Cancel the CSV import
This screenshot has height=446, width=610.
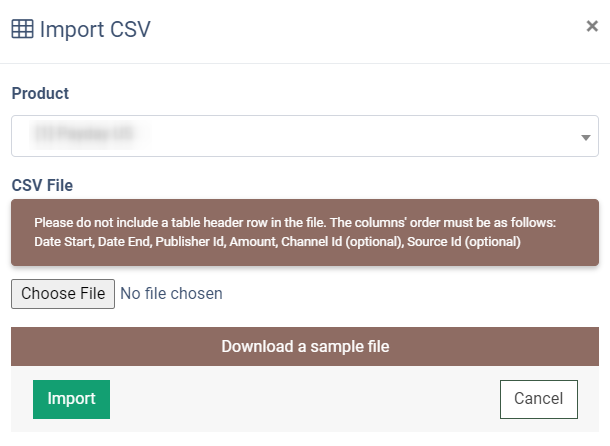point(539,399)
